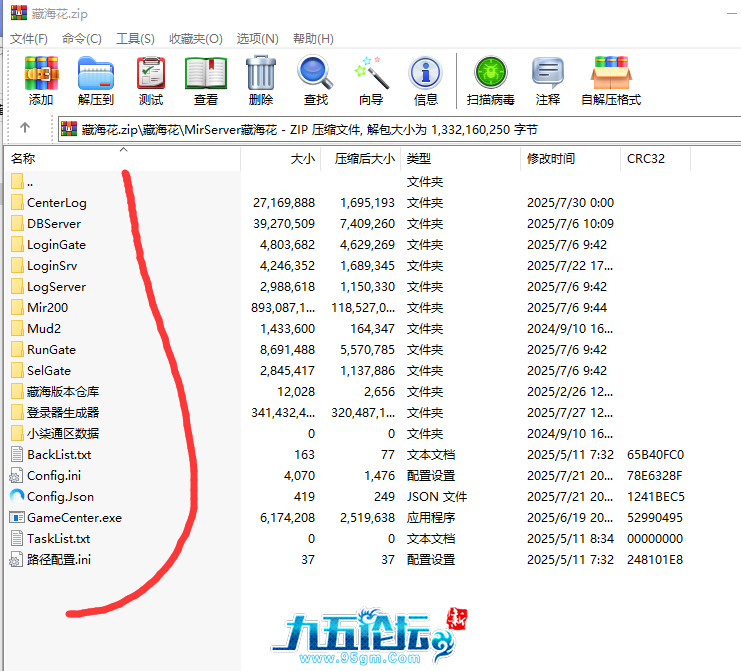This screenshot has width=741, height=671.
Task: Go up one folder level arrow
Action: click(x=25, y=128)
